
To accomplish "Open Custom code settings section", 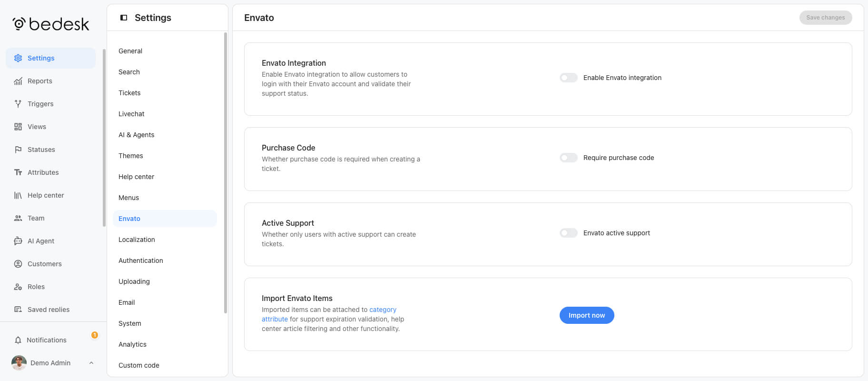I will tap(165, 365).
